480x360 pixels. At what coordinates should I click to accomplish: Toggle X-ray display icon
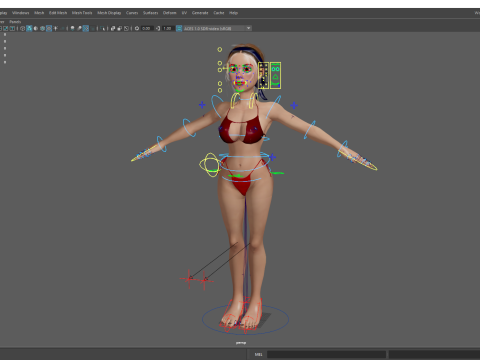(113, 29)
